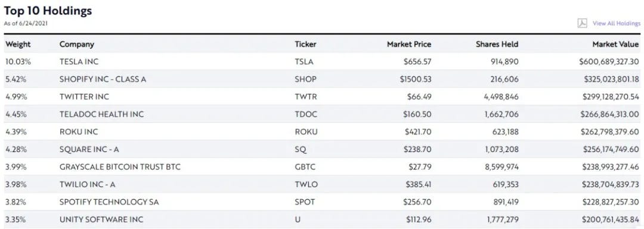644x229 pixels.
Task: Click the Shares Held column header
Action: click(497, 44)
